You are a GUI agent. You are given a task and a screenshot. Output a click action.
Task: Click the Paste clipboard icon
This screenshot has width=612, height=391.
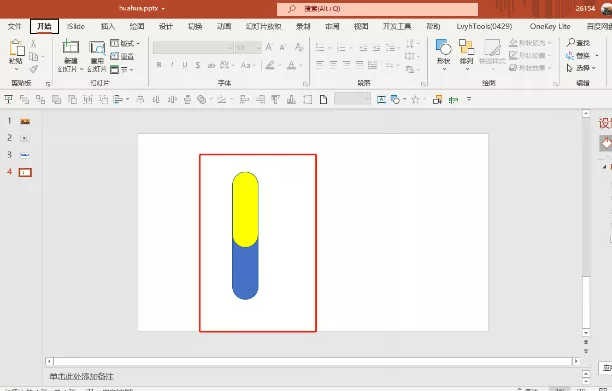tap(16, 48)
